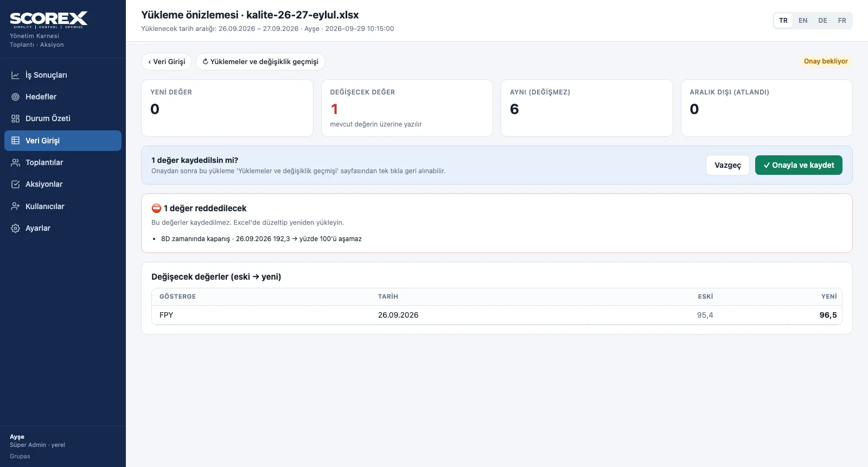This screenshot has height=467, width=868.
Task: Confirm with Onayla ve kaydet
Action: coord(799,165)
